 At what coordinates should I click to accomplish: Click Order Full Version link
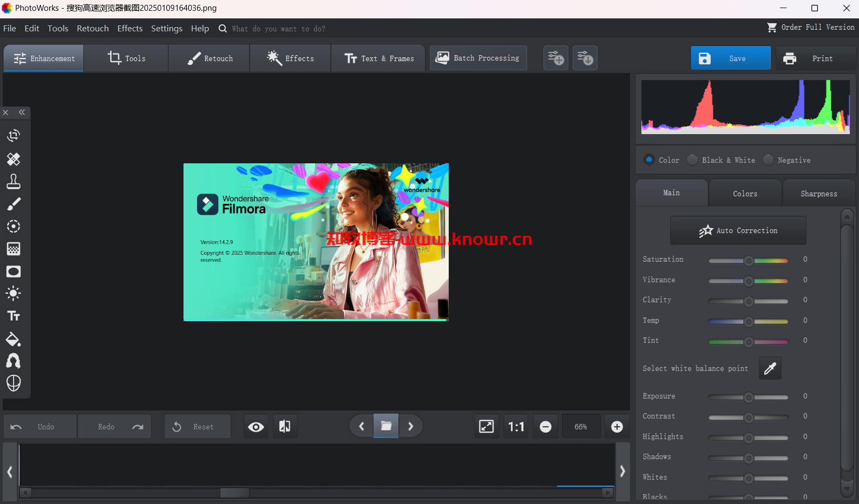pos(811,27)
